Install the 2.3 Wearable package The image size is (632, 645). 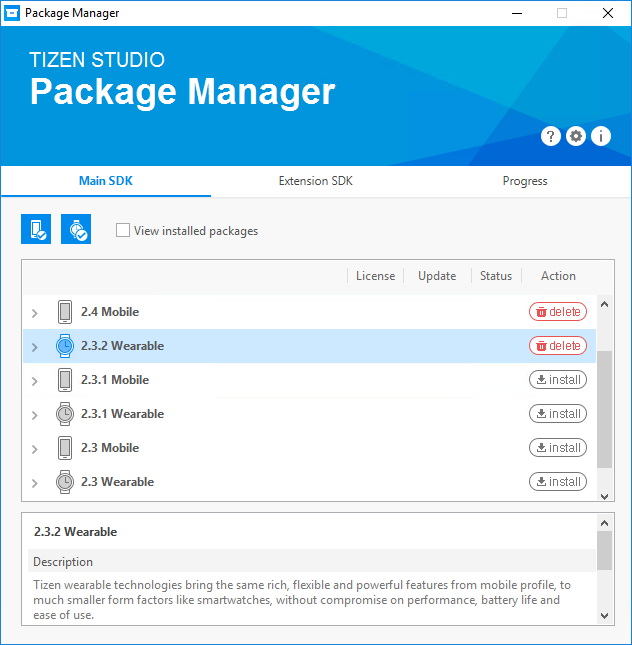pyautogui.click(x=557, y=482)
